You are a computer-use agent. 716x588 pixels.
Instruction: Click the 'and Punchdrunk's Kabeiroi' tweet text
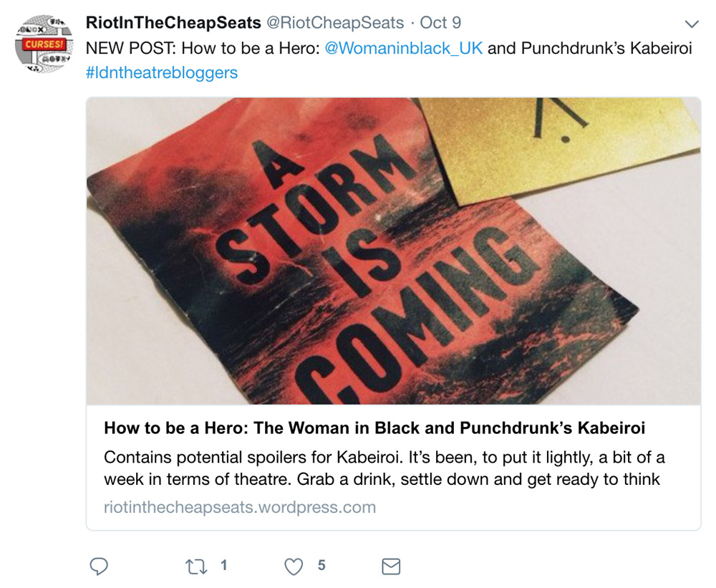[590, 48]
